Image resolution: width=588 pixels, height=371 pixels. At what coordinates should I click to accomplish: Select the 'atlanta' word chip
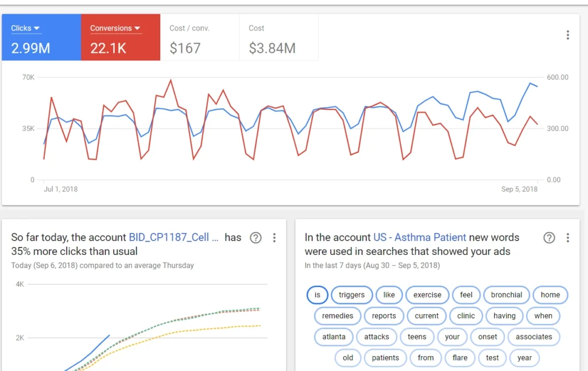coord(334,337)
